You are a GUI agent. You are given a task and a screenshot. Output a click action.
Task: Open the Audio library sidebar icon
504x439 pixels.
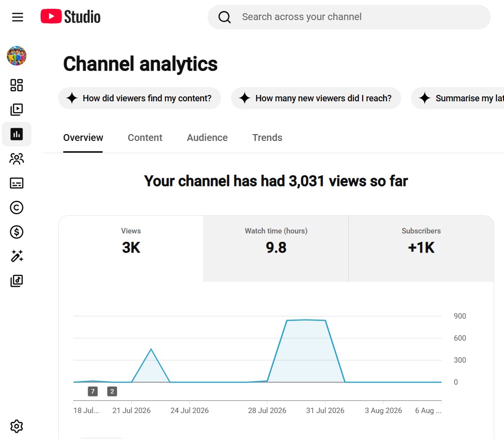[x=17, y=281]
